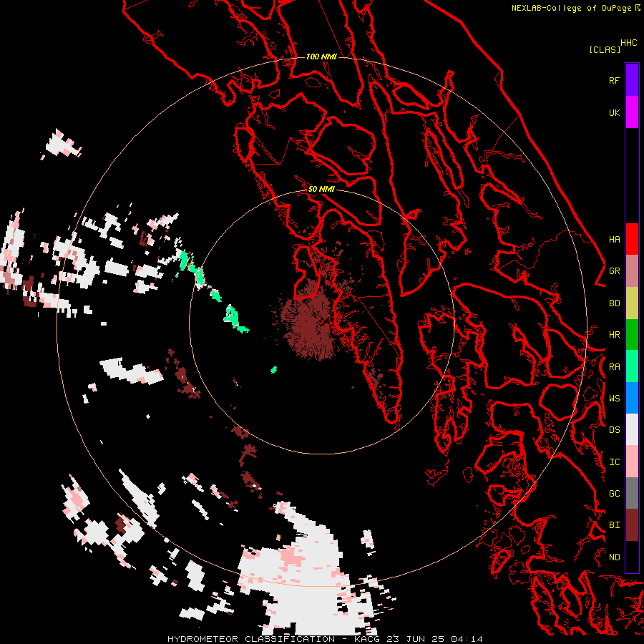Click the 04:14 timestamp
This screenshot has height=644, width=644.
(x=467, y=639)
